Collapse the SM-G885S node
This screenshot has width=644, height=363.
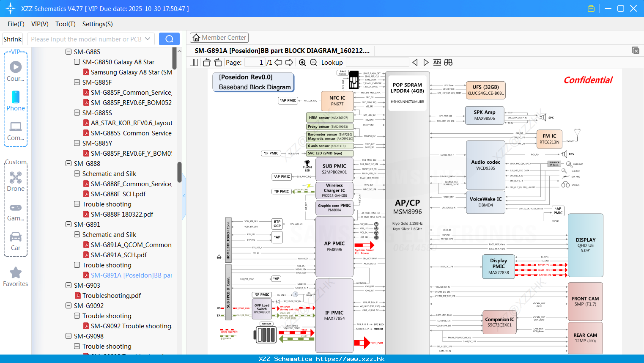(77, 113)
